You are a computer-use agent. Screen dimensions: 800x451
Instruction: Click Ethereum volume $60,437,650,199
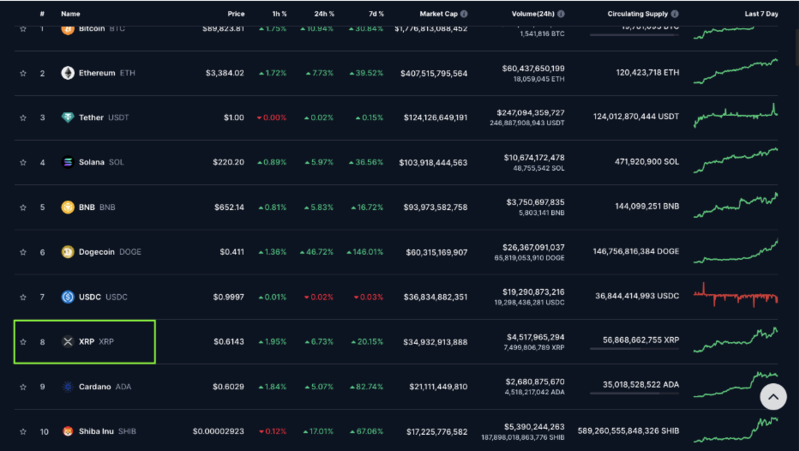533,68
